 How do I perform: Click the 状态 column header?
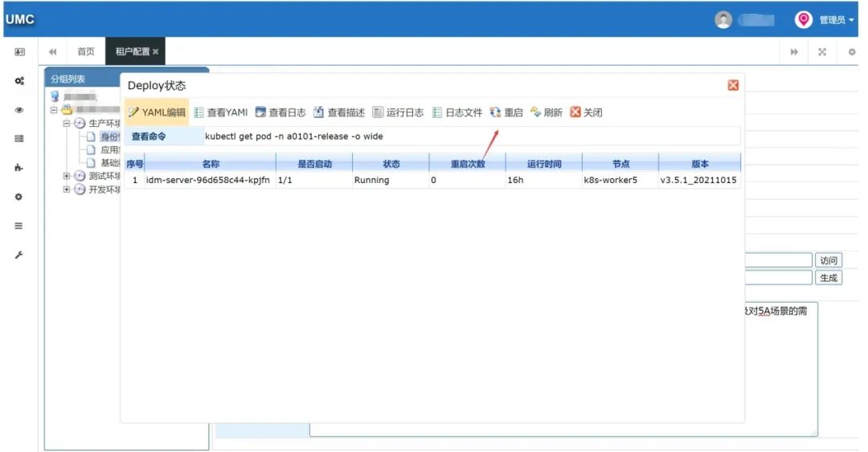coord(391,164)
